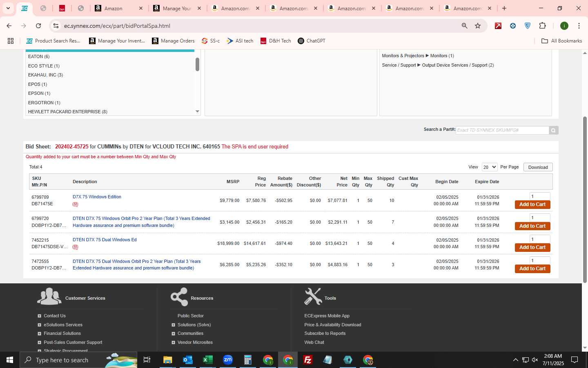Screen dimensions: 588x368
Task: Open FileZilla from taskbar
Action: pyautogui.click(x=308, y=360)
